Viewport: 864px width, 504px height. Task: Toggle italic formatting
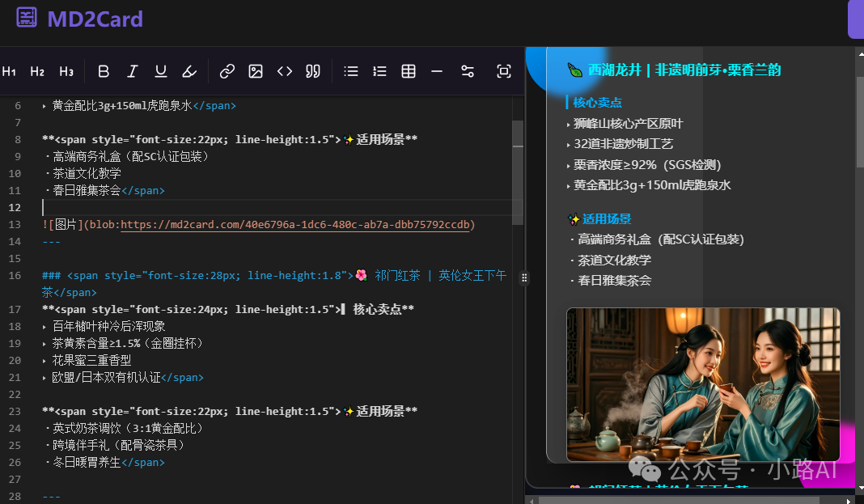[x=132, y=71]
